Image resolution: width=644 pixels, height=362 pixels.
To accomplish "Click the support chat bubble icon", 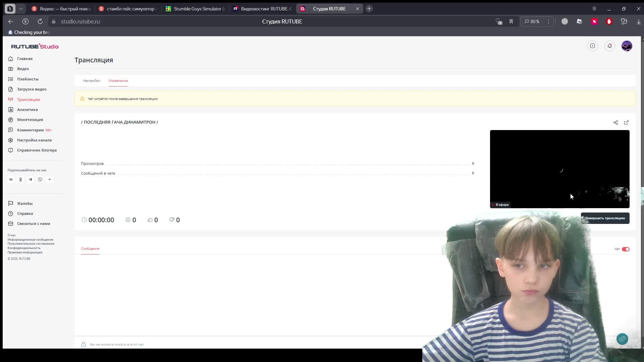I will click(622, 339).
